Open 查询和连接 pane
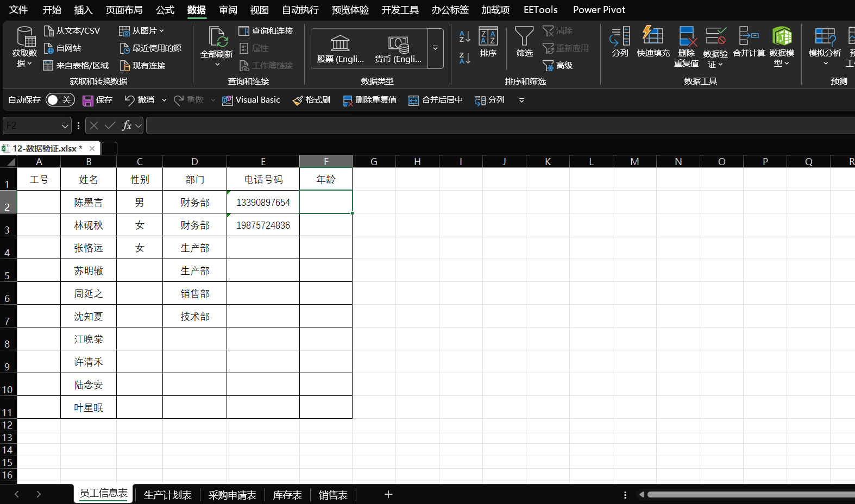 [266, 31]
